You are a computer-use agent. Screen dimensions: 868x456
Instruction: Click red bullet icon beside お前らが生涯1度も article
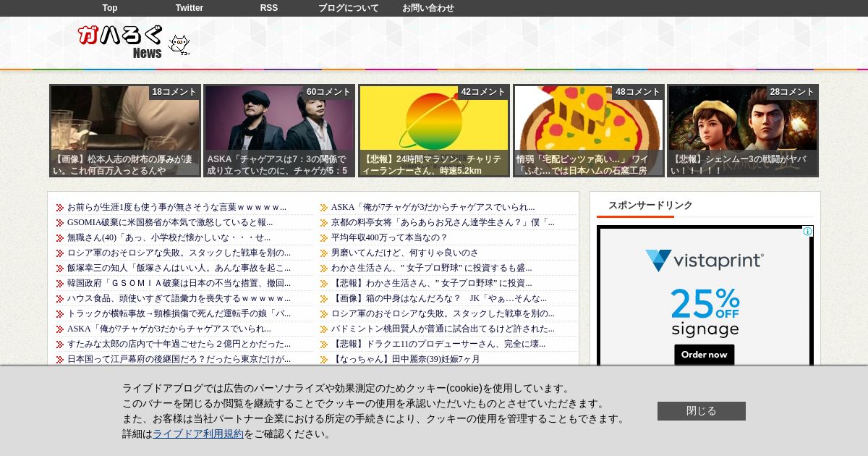(x=60, y=208)
